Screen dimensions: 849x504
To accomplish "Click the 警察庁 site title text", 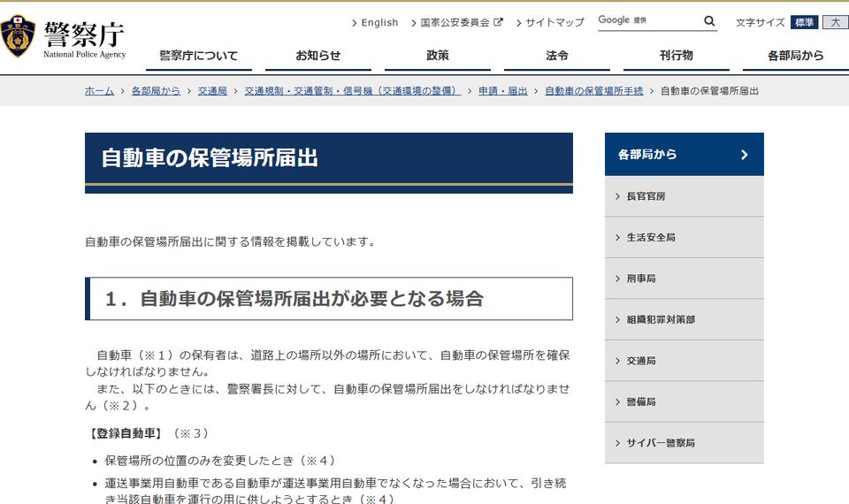I will click(x=84, y=34).
